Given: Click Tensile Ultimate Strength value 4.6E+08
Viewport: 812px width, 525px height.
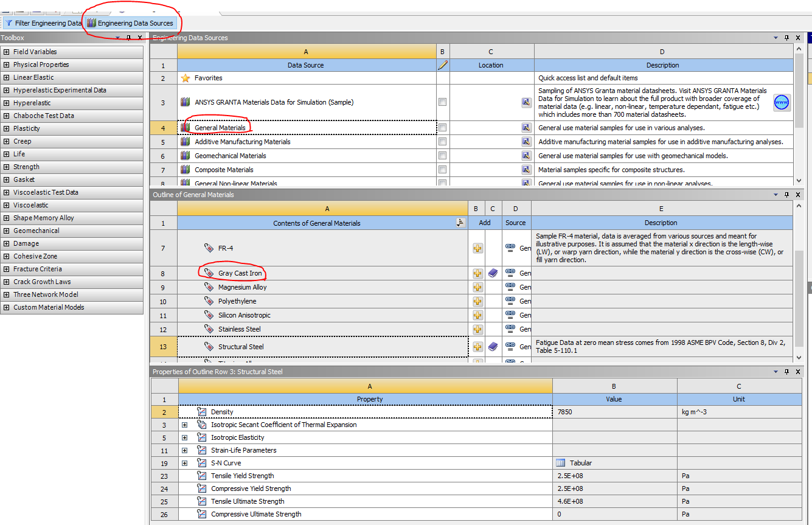Looking at the screenshot, I should pyautogui.click(x=614, y=501).
